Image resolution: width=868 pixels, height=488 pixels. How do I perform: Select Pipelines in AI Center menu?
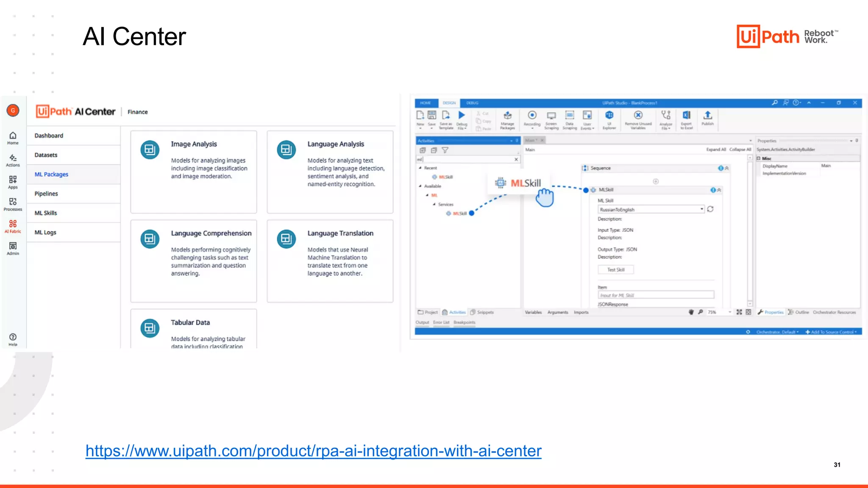(74, 194)
